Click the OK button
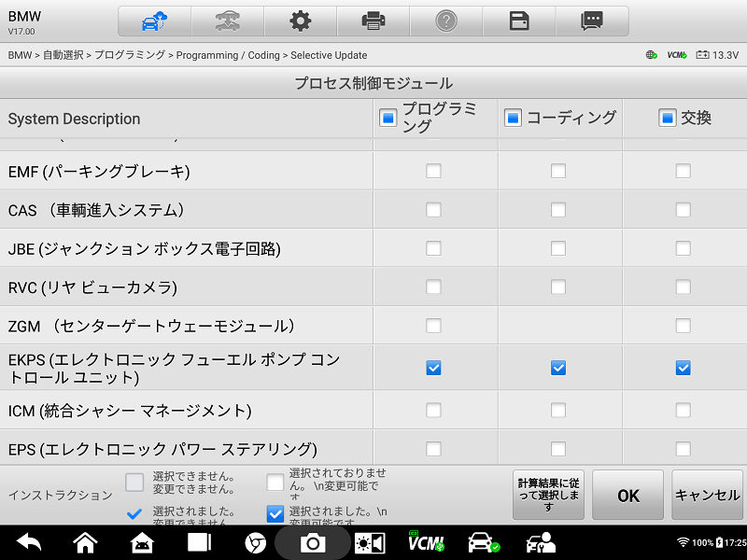 click(x=627, y=496)
